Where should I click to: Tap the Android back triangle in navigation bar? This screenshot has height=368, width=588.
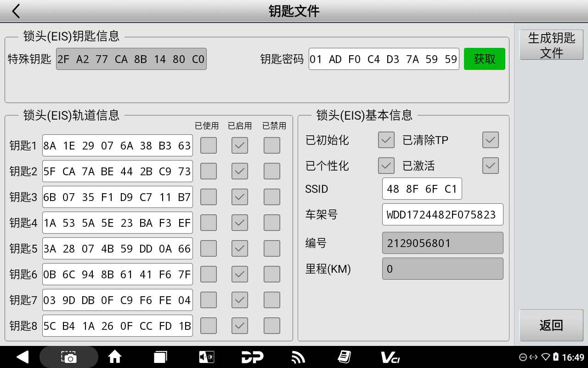[22, 357]
